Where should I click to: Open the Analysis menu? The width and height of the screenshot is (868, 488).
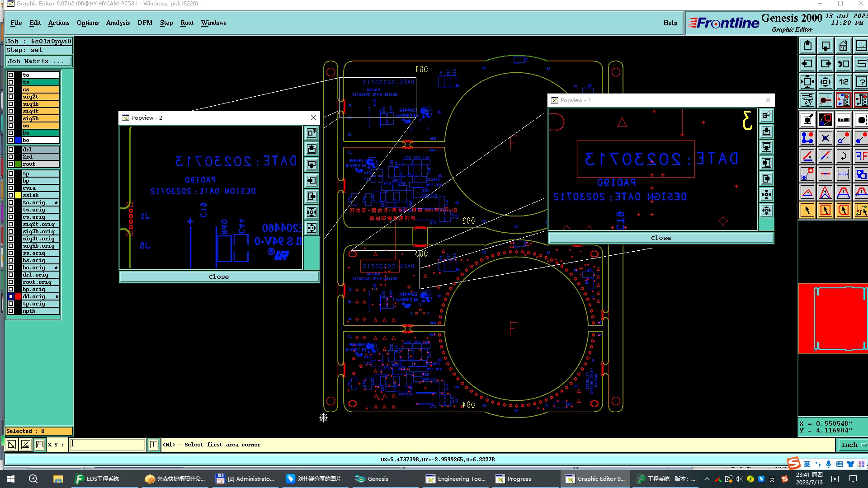pyautogui.click(x=118, y=23)
